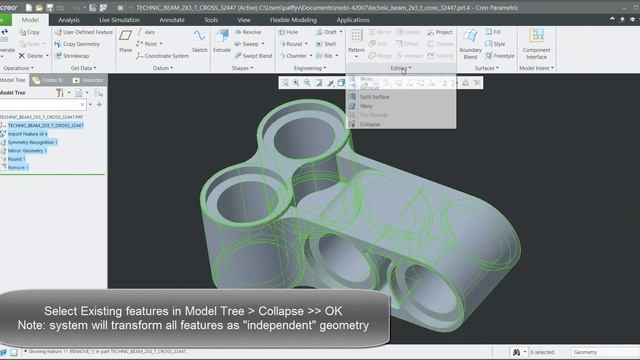The width and height of the screenshot is (640, 360).
Task: Click Zoom Out icon in graphics toolbar
Action: click(307, 83)
